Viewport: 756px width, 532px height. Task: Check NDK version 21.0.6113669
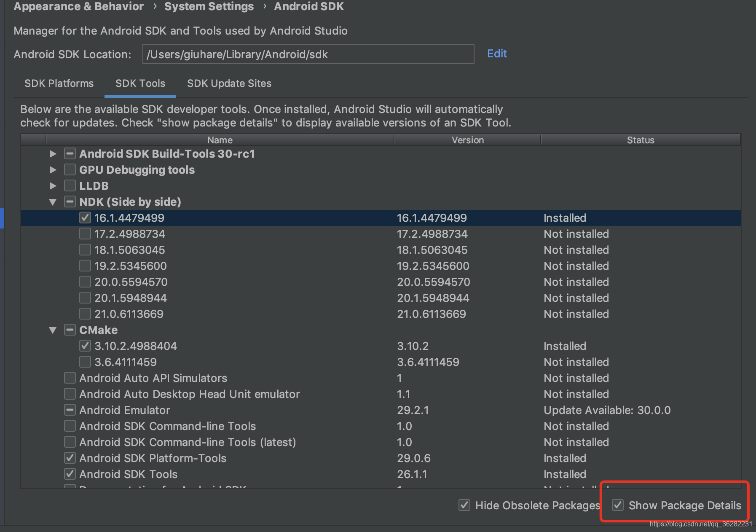pos(85,314)
